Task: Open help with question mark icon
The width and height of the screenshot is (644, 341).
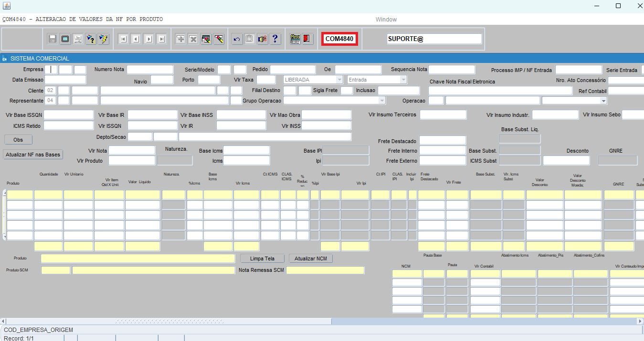Action: pyautogui.click(x=275, y=39)
